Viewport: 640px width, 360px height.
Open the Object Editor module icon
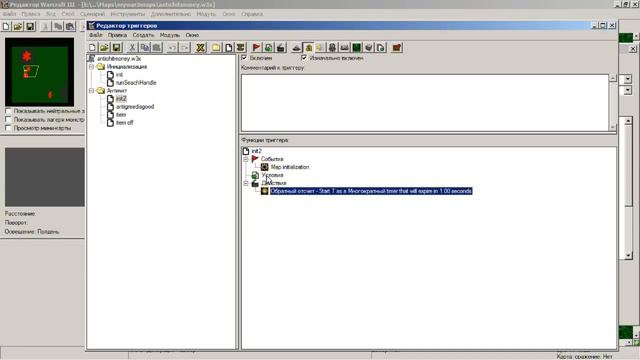(x=332, y=48)
